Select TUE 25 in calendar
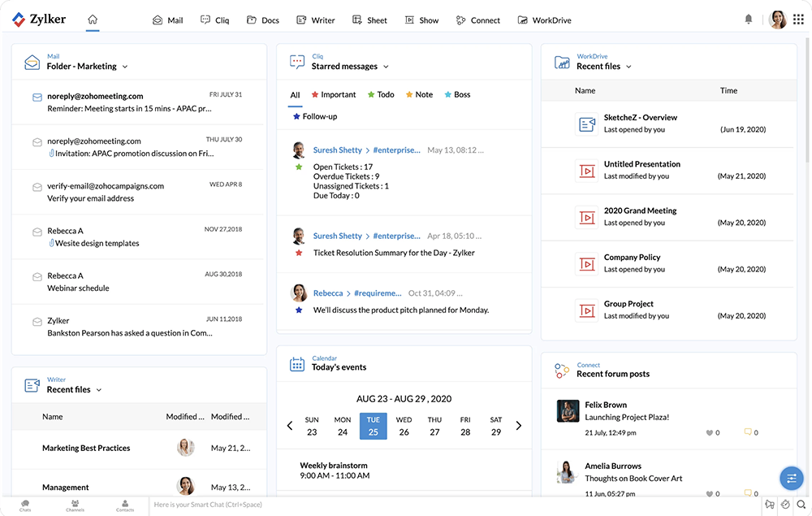This screenshot has height=516, width=812. tap(374, 426)
